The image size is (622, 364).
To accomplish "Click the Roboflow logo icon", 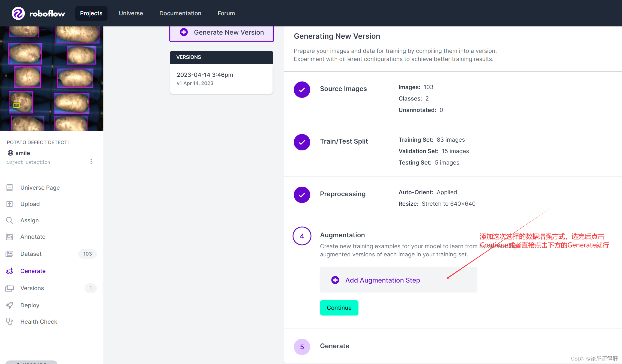I will coord(18,13).
